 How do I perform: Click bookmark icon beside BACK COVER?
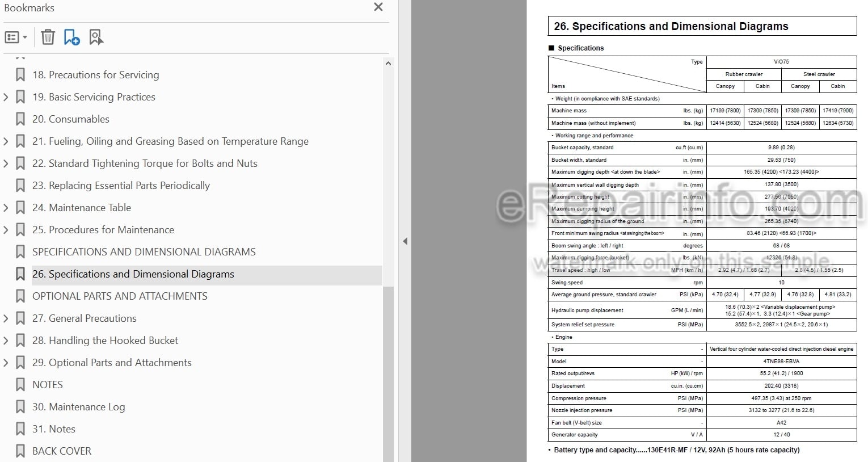tap(20, 451)
